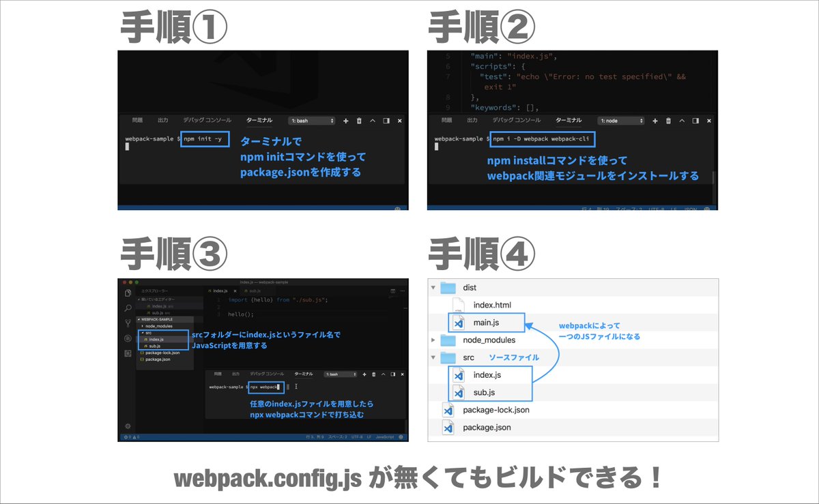Expand node_modules folder triangle in step 4
819x504 pixels.
pyautogui.click(x=433, y=340)
